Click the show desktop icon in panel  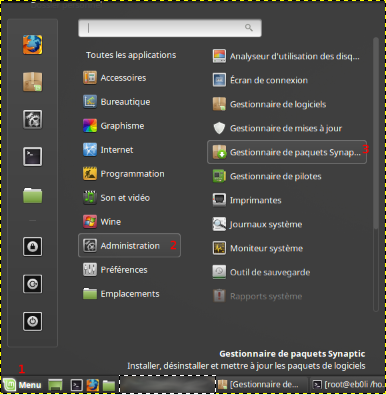point(55,385)
